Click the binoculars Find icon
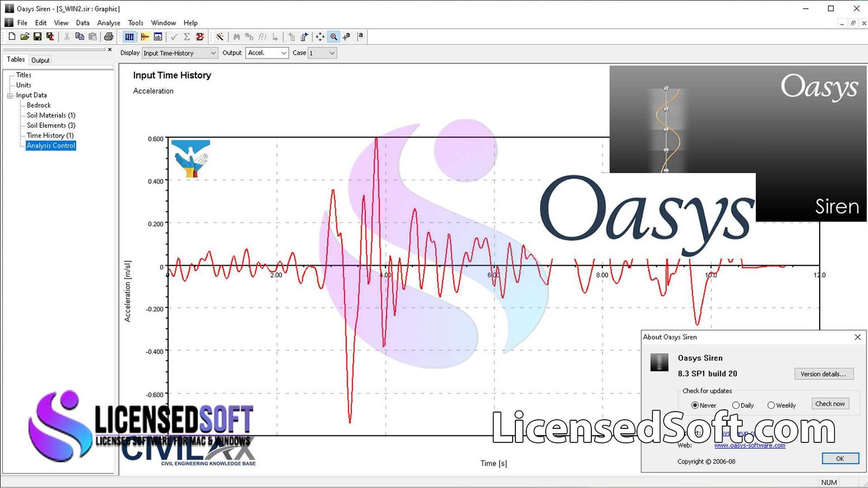Screen dimensions: 868x488 237,36
